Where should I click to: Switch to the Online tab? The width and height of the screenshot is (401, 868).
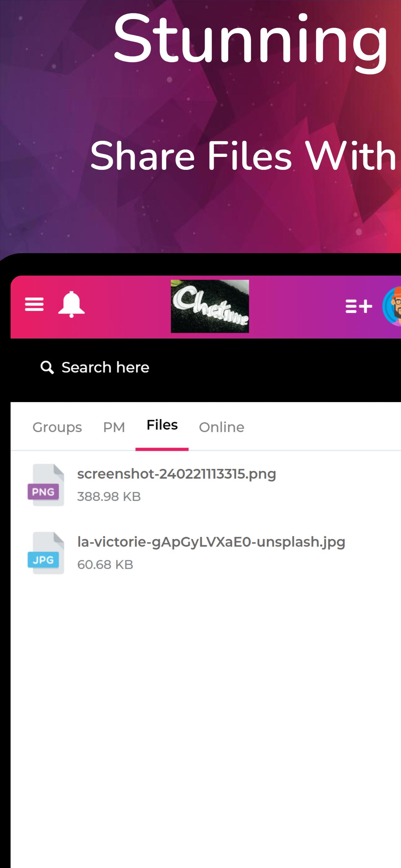click(222, 427)
